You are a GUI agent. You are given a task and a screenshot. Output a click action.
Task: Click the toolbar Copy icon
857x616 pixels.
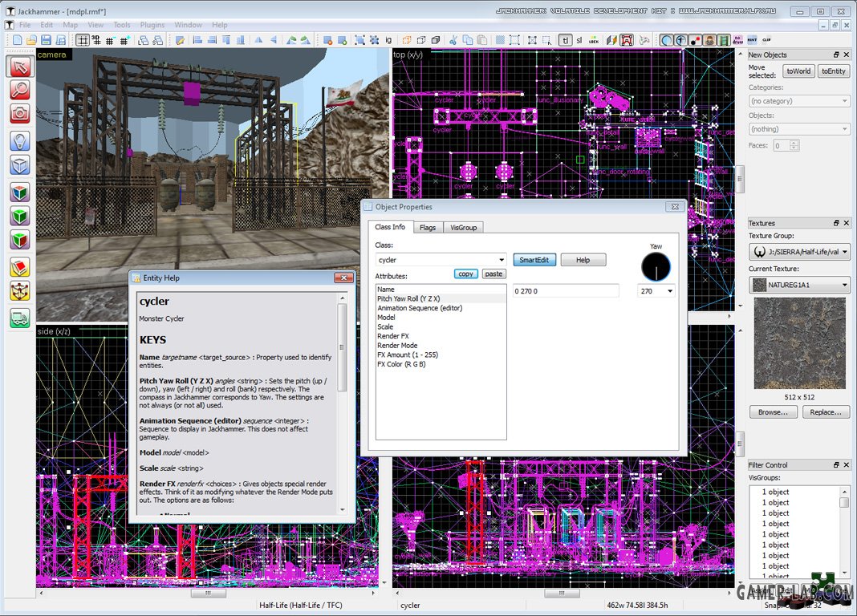pos(468,40)
